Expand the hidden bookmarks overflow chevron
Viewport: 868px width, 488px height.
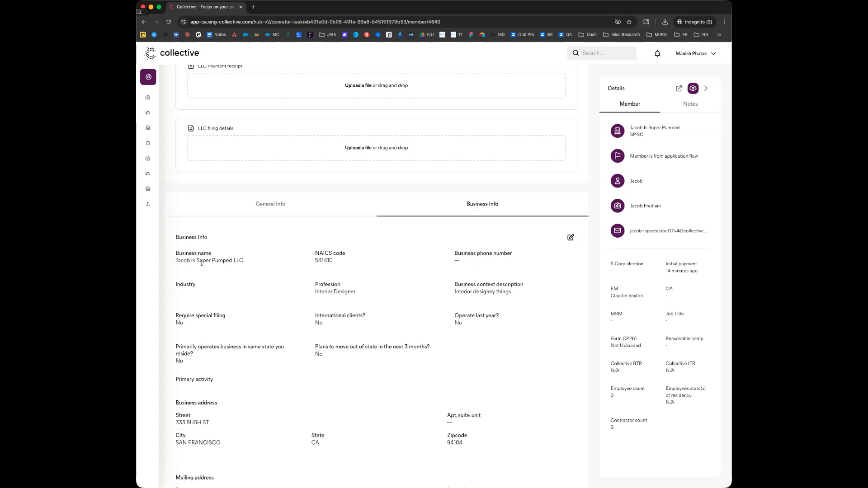coord(719,34)
